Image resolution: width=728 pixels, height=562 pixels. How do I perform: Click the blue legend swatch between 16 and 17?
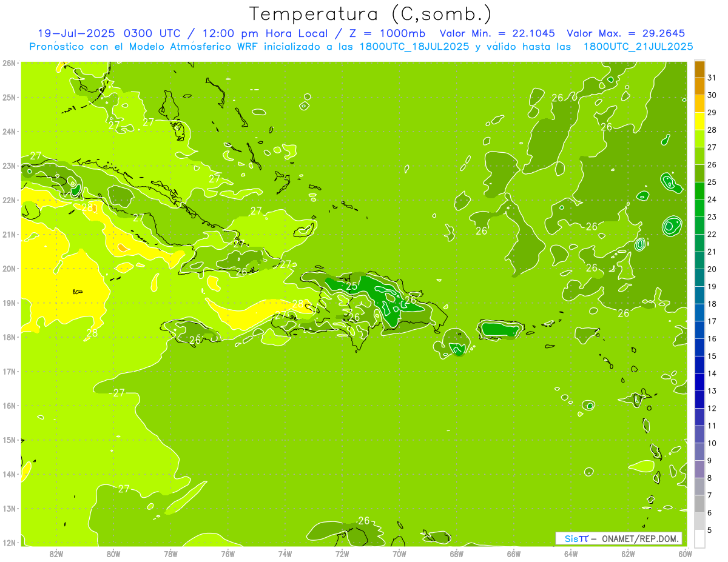tap(699, 330)
